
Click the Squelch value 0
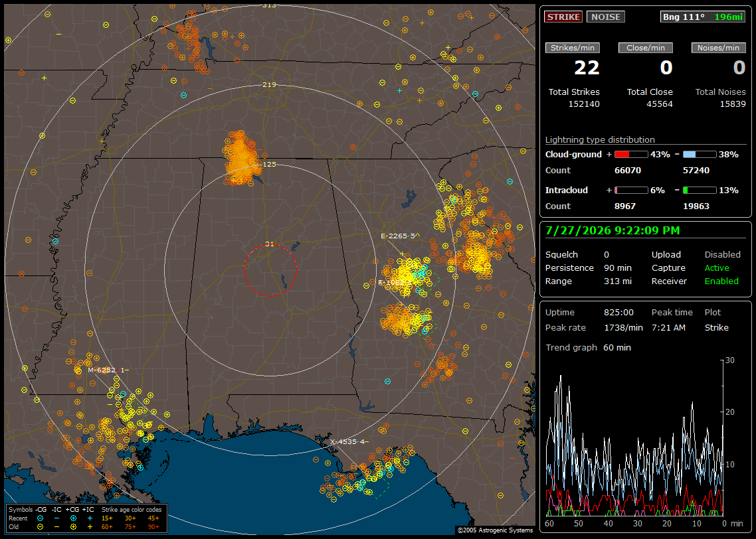point(607,255)
